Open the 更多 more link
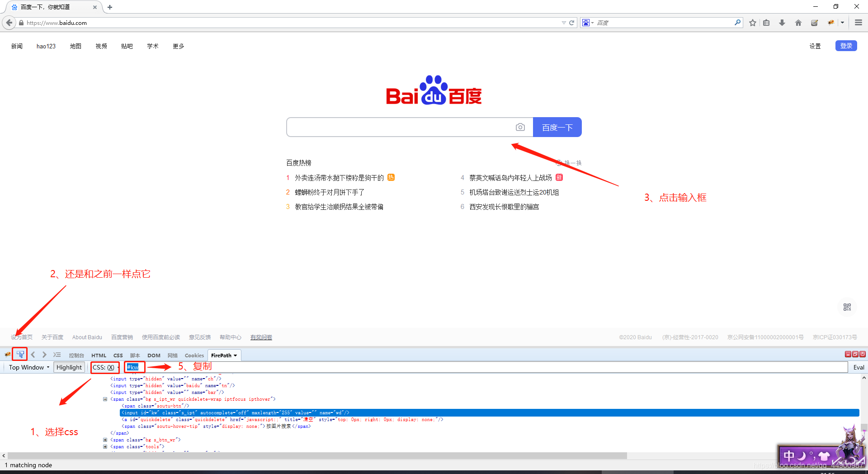The height and width of the screenshot is (474, 868). click(x=179, y=46)
